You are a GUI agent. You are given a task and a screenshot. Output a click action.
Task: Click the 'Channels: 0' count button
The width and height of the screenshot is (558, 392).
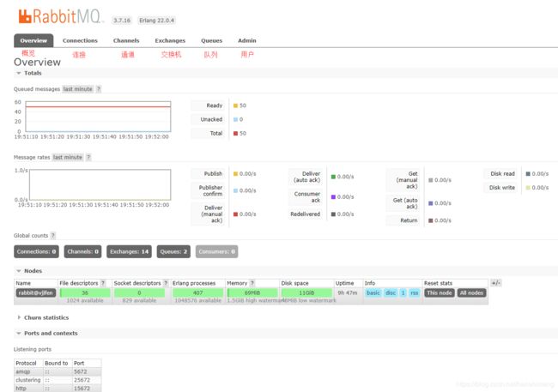click(82, 251)
